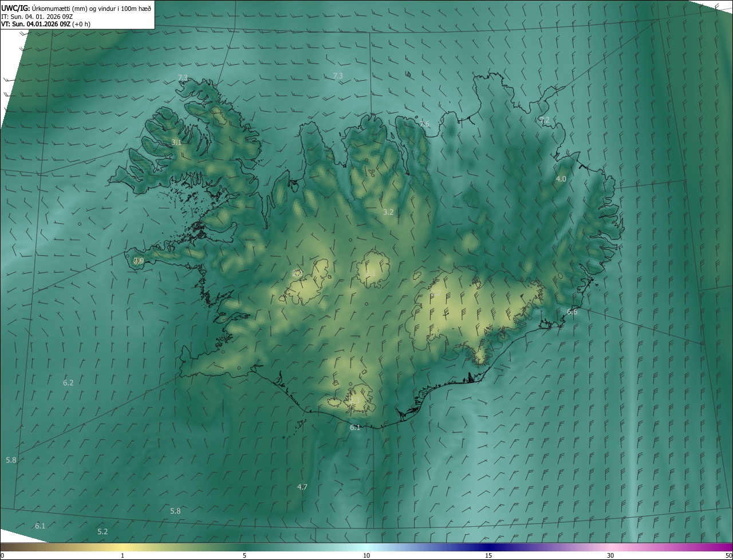Click the 5 label on the colour scale
The width and height of the screenshot is (733, 560).
(x=245, y=555)
